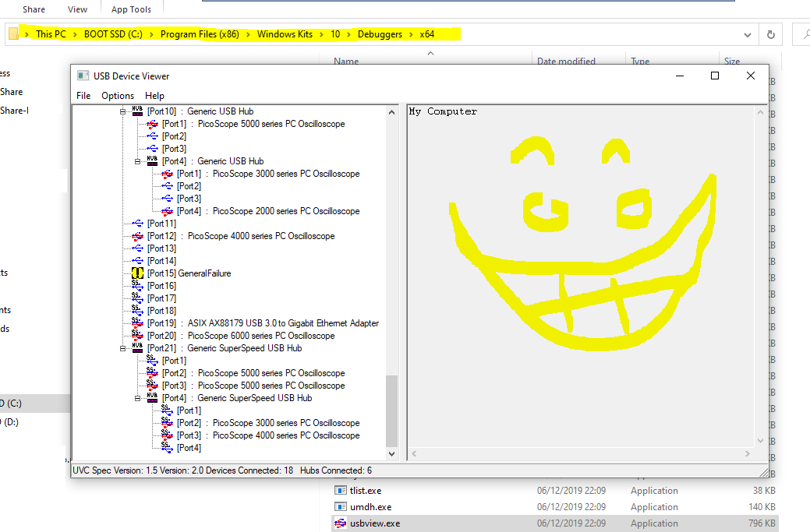Viewport: 810px width, 532px height.
Task: Click the Port13 USB port icon
Action: coord(137,248)
